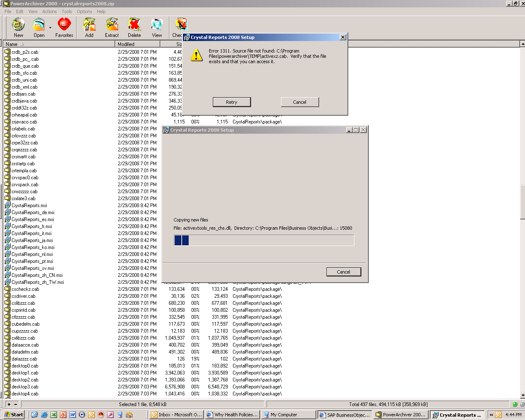Switch to Inbox - Microsoft Outlook taskbar button
Image resolution: width=525 pixels, height=420 pixels.
pos(176,415)
